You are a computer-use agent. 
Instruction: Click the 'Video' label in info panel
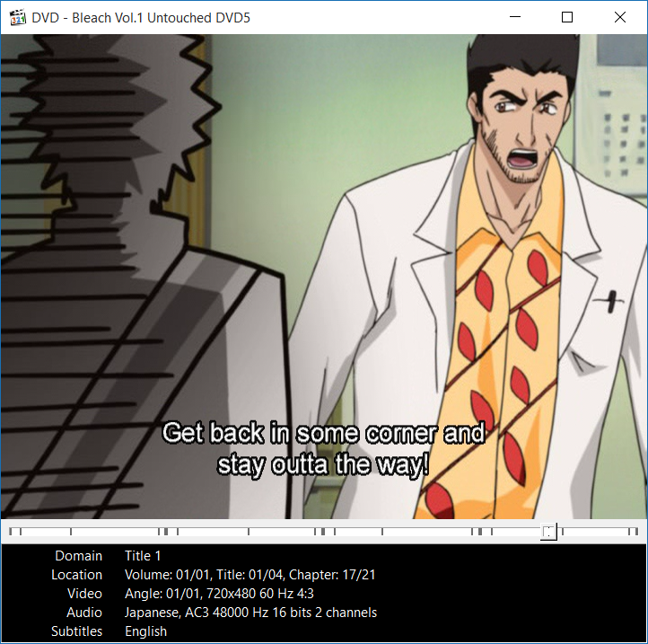click(84, 594)
